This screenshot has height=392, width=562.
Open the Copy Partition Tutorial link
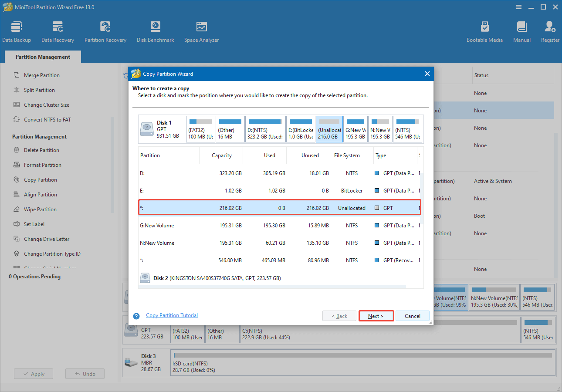tap(172, 315)
